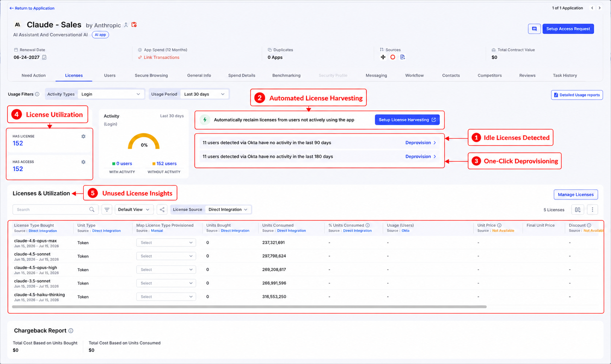The height and width of the screenshot is (364, 611).
Task: Open the chat message icon button
Action: [534, 29]
